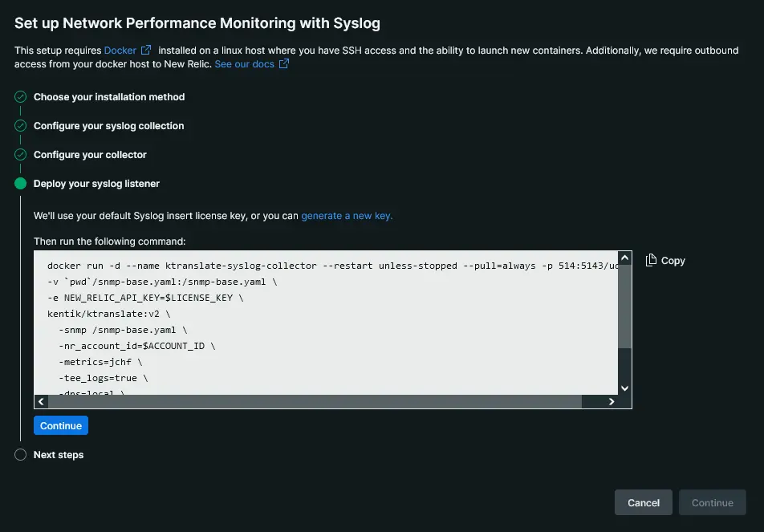Click the external-link icon next to Docker
Screen dimensions: 764x532
click(146, 51)
